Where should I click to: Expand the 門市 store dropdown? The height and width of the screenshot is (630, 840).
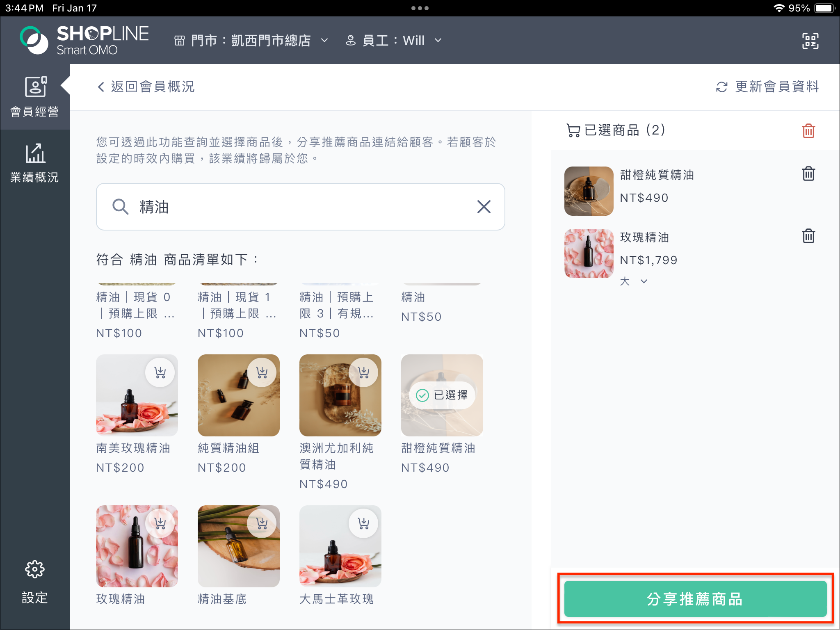251,41
